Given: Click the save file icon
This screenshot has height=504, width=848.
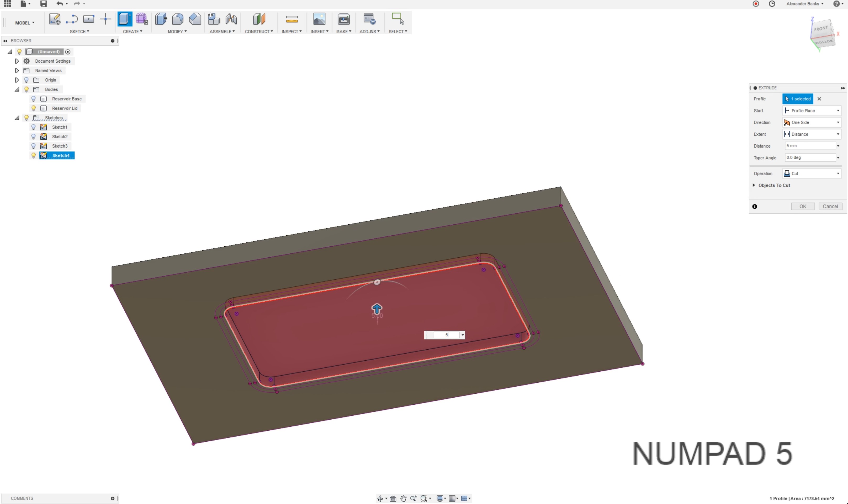Looking at the screenshot, I should [x=43, y=4].
